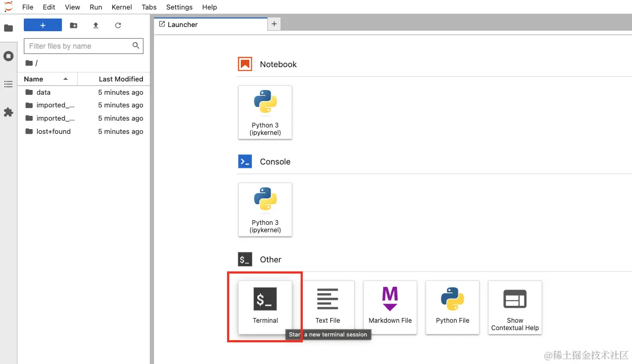The width and height of the screenshot is (632, 364).
Task: Click the Notebook section icon
Action: point(245,64)
